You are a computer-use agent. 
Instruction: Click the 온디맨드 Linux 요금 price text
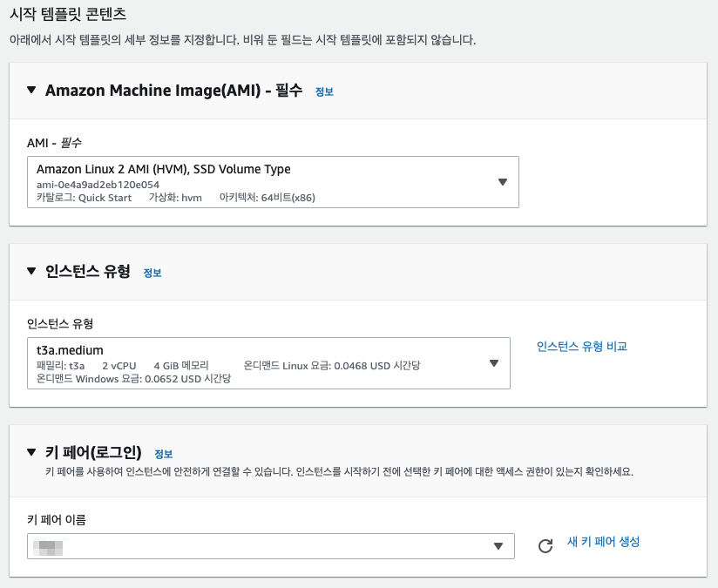[331, 366]
